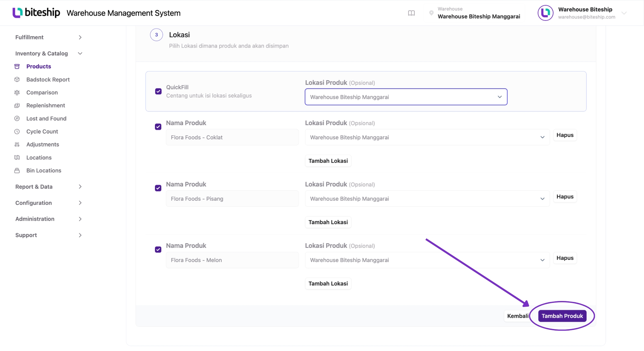Toggle the QuickFill checkbox
Image resolution: width=644 pixels, height=351 pixels.
coord(158,91)
